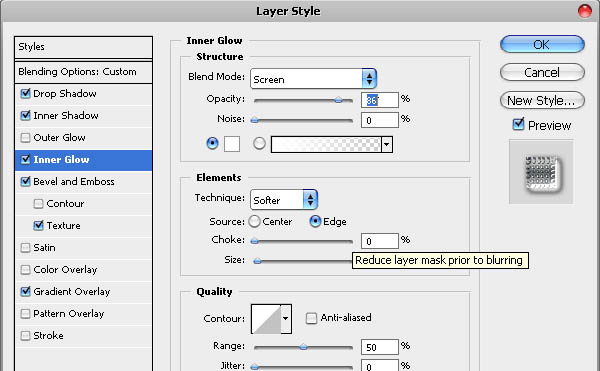Disable the Texture checkbox

tap(38, 225)
